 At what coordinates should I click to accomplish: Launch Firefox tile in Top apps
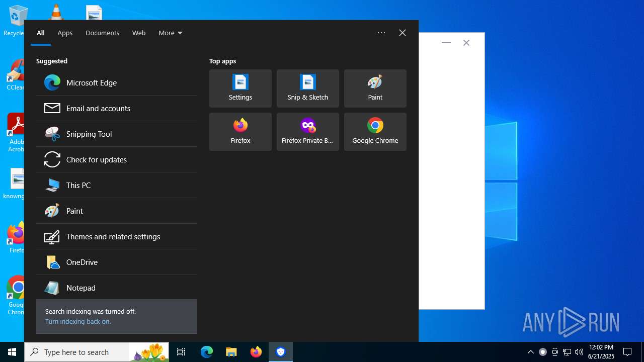tap(240, 132)
